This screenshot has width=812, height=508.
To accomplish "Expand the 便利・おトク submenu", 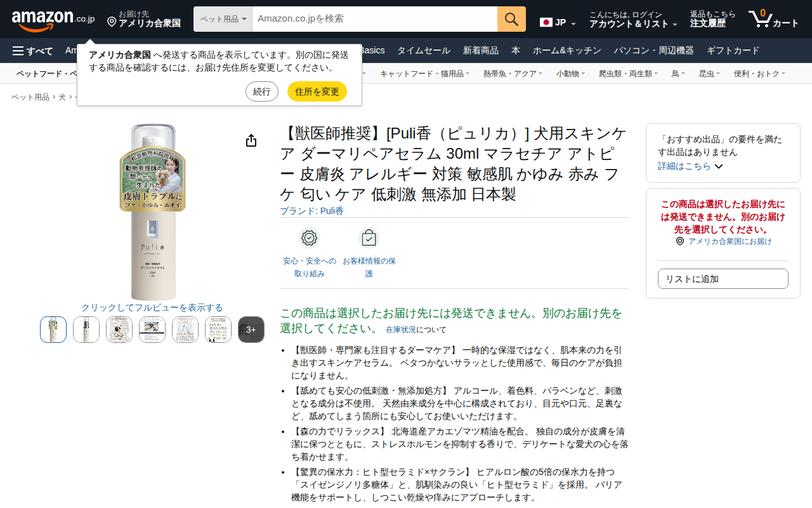I will pos(760,74).
